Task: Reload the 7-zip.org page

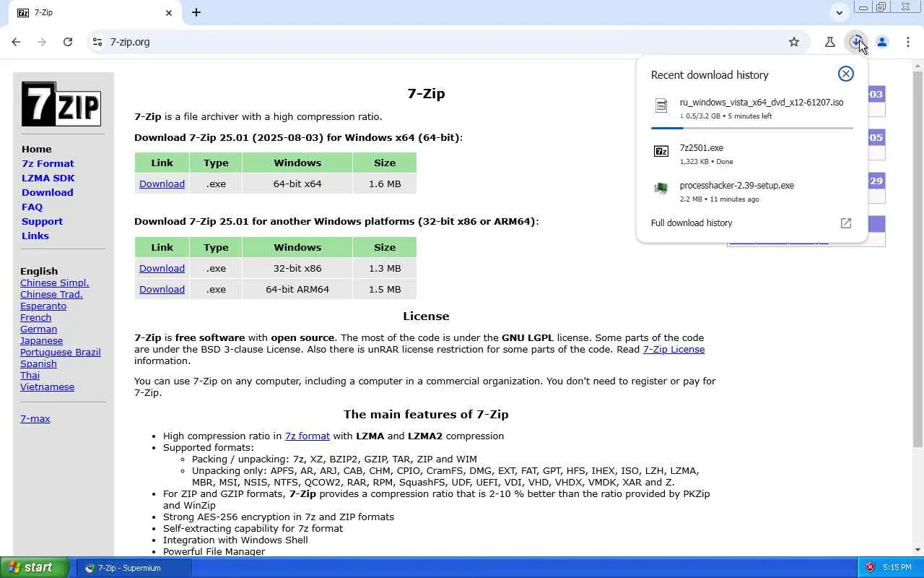Action: tap(68, 42)
